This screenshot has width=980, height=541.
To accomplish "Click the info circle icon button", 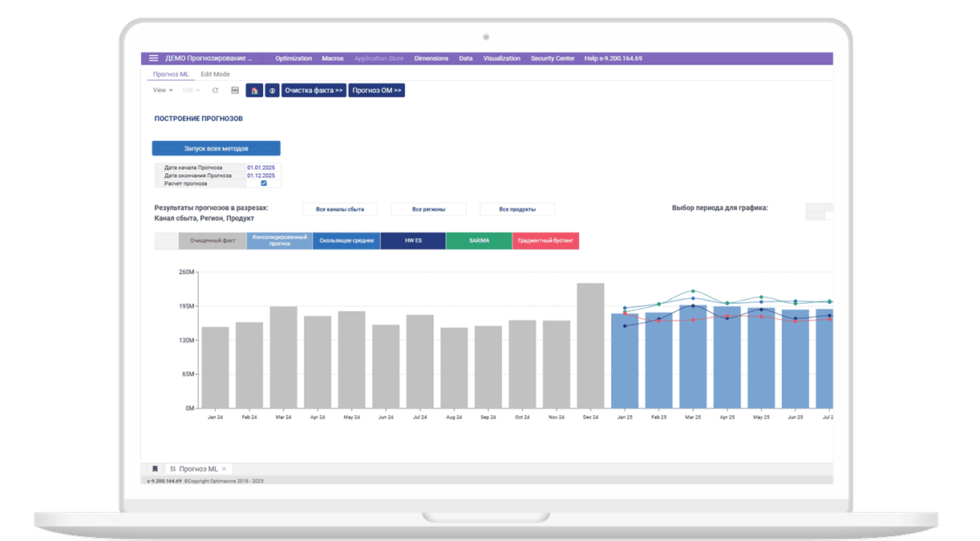I will tap(272, 91).
